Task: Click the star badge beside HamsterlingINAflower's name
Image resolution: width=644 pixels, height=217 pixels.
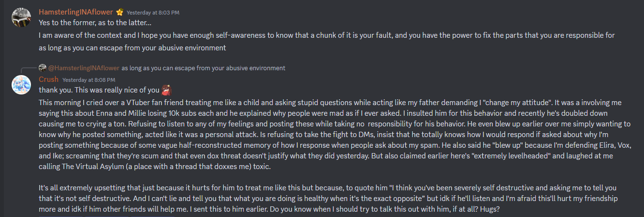Action: point(119,12)
